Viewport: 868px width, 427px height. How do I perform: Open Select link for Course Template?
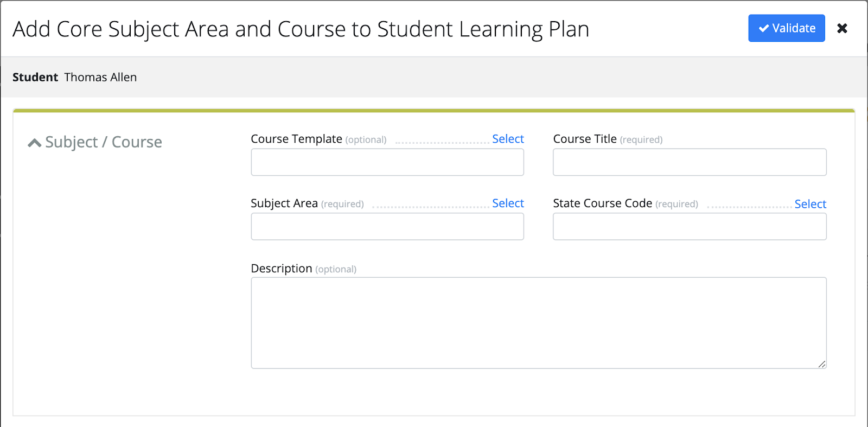(x=507, y=139)
